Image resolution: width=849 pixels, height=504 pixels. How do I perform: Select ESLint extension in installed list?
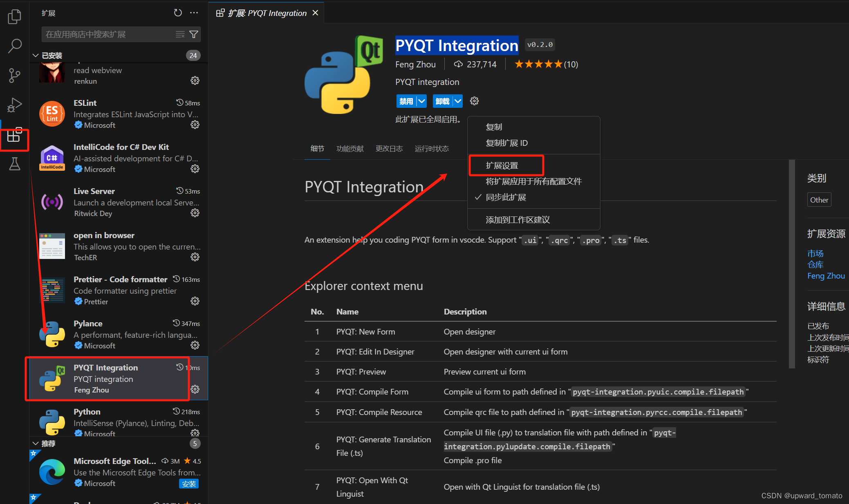[x=119, y=114]
